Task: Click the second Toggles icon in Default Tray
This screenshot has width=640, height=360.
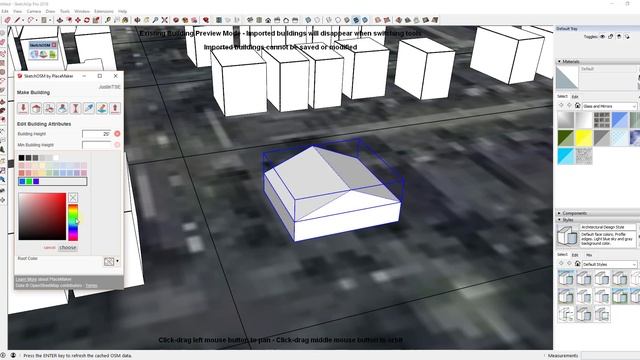Action: pyautogui.click(x=611, y=37)
